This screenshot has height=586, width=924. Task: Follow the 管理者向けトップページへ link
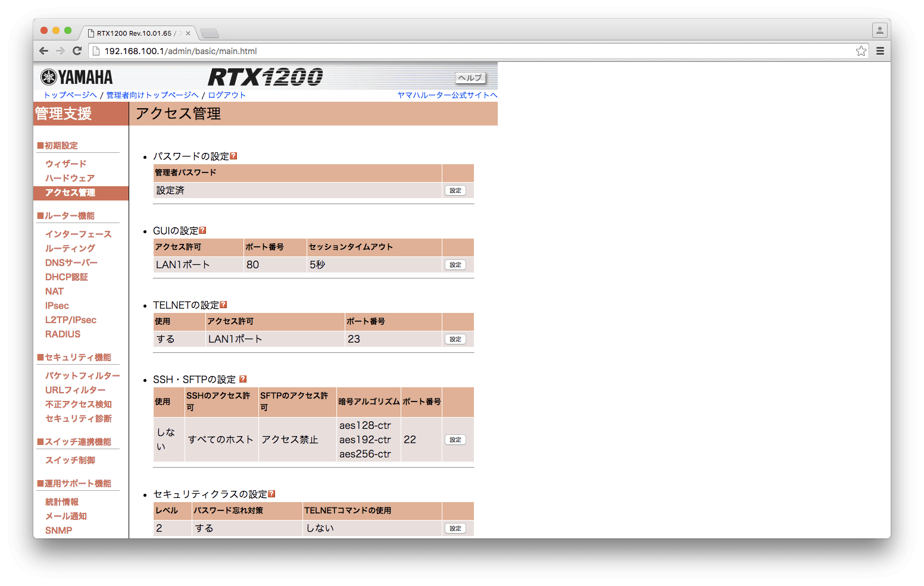[x=152, y=95]
